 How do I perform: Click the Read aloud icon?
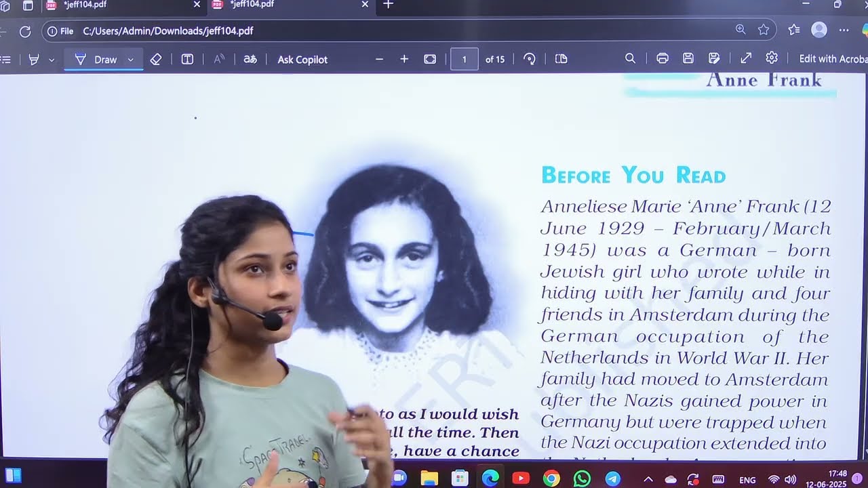tap(218, 59)
